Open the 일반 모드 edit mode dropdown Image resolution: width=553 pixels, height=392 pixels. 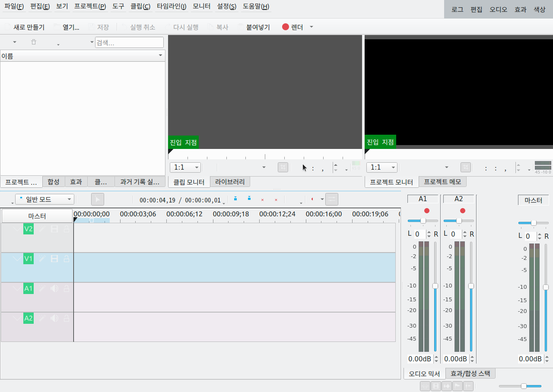[x=44, y=199]
